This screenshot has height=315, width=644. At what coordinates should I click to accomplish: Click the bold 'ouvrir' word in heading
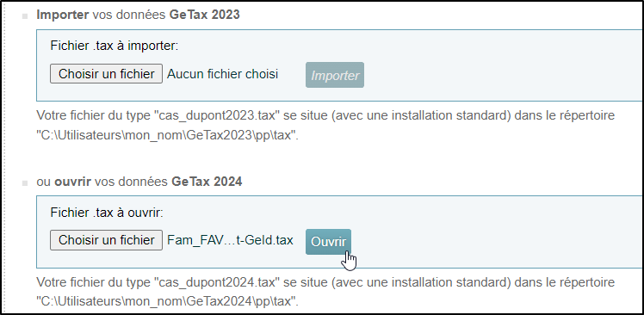[72, 182]
